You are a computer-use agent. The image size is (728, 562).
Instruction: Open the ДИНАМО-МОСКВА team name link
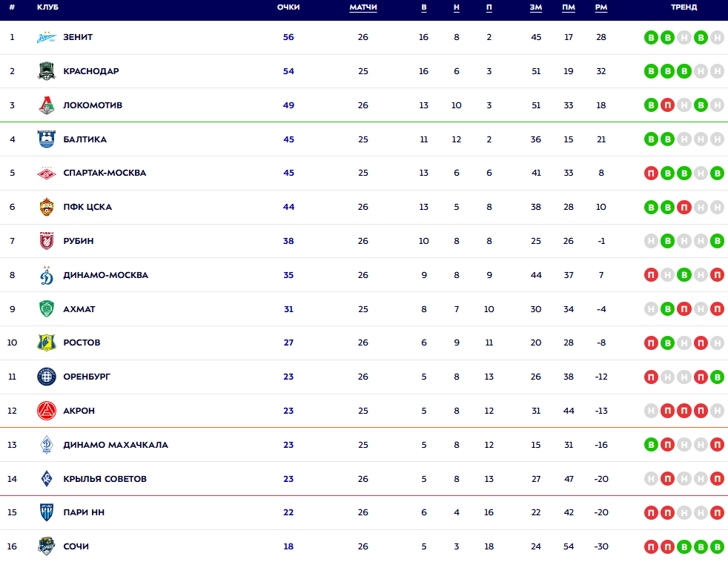[105, 275]
